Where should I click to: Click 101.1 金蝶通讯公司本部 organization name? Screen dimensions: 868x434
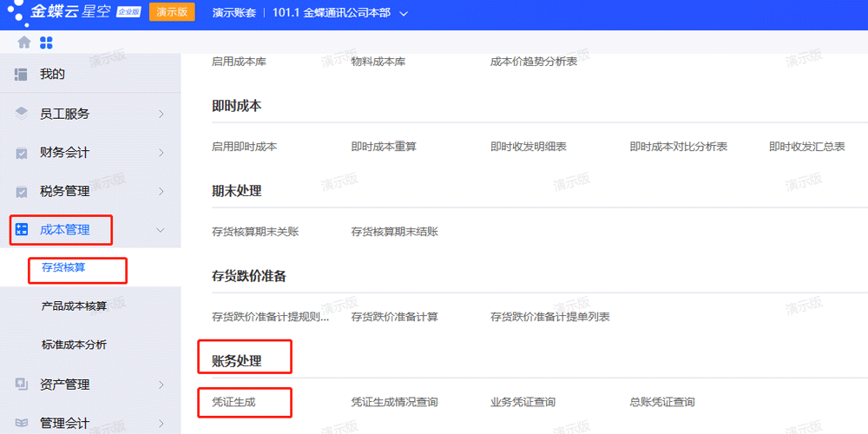click(332, 13)
